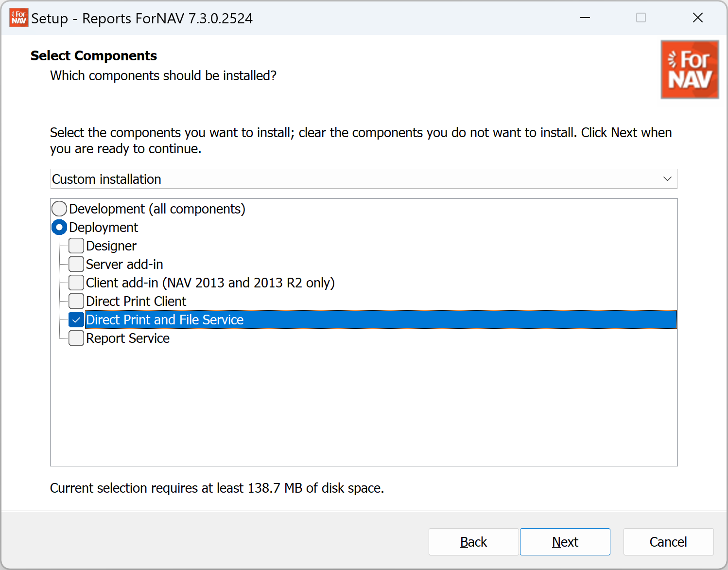728x570 pixels.
Task: Cancel the setup wizard
Action: click(x=668, y=542)
